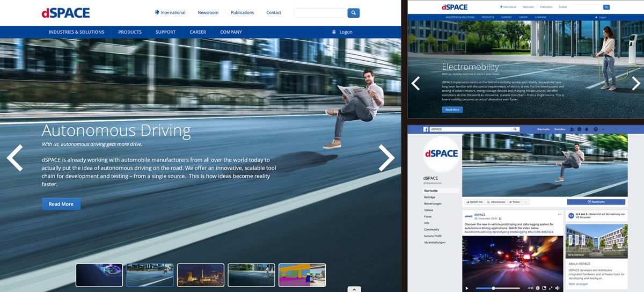The width and height of the screenshot is (644, 292).
Task: Play the Facebook post video
Action: click(467, 288)
